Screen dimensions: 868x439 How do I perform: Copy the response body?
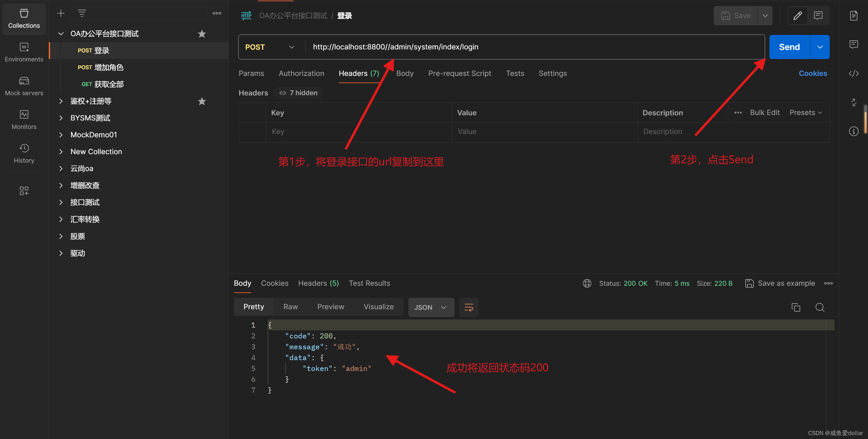(796, 307)
